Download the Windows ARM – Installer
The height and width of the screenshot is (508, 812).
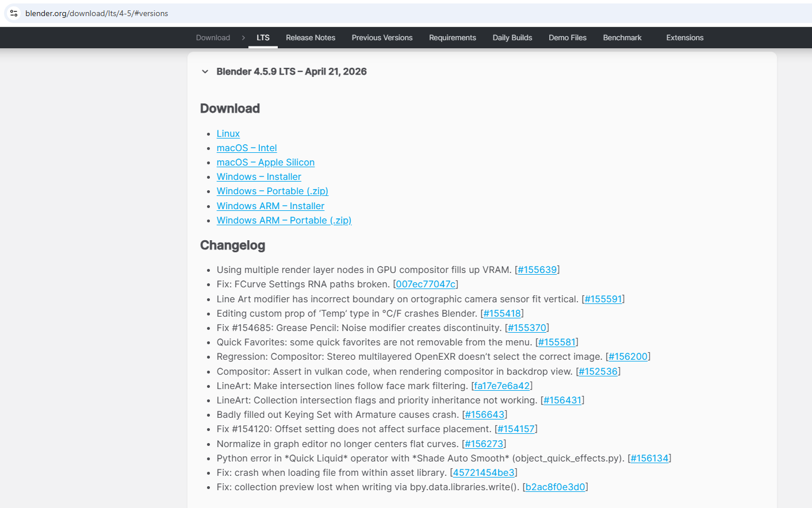coord(270,206)
